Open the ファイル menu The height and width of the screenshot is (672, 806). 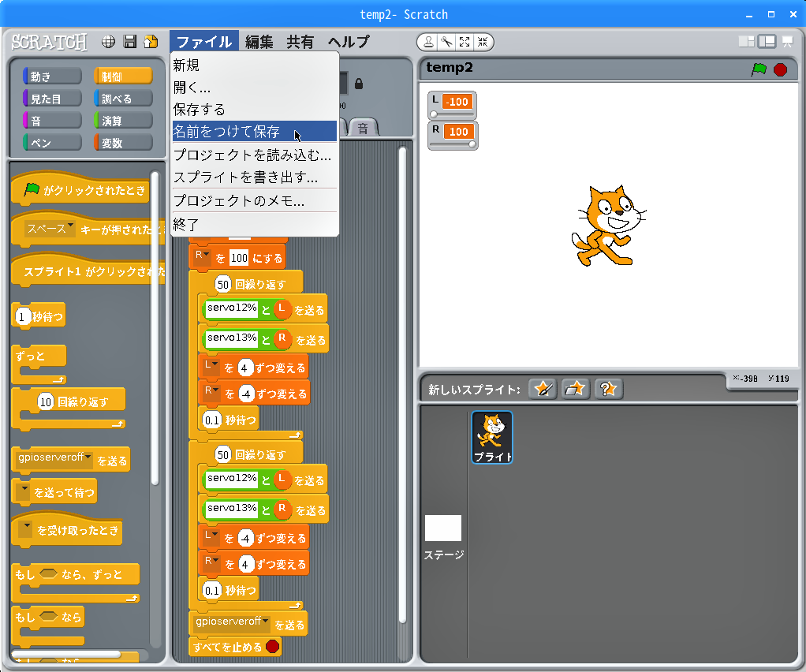point(203,42)
